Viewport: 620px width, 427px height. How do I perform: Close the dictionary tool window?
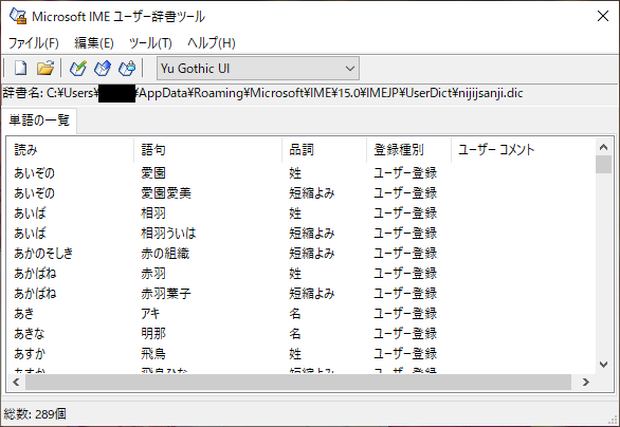click(x=603, y=16)
